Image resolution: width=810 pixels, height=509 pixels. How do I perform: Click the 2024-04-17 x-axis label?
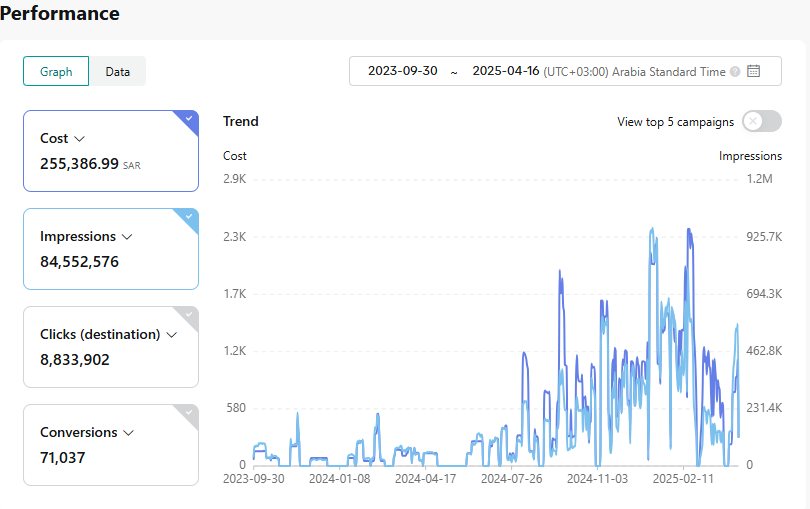tap(426, 479)
